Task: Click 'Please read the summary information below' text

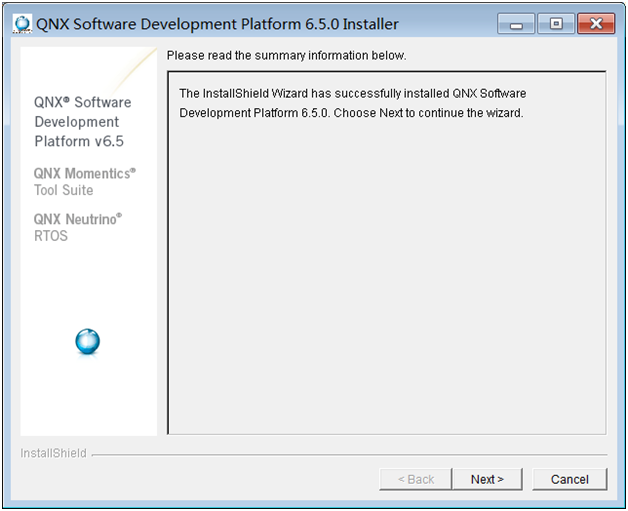Action: click(286, 55)
